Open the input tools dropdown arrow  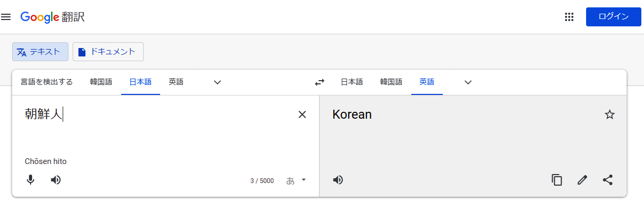point(303,180)
